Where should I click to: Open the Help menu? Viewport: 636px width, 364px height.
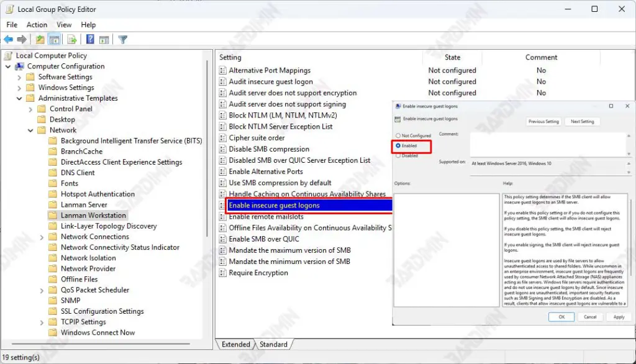(88, 25)
